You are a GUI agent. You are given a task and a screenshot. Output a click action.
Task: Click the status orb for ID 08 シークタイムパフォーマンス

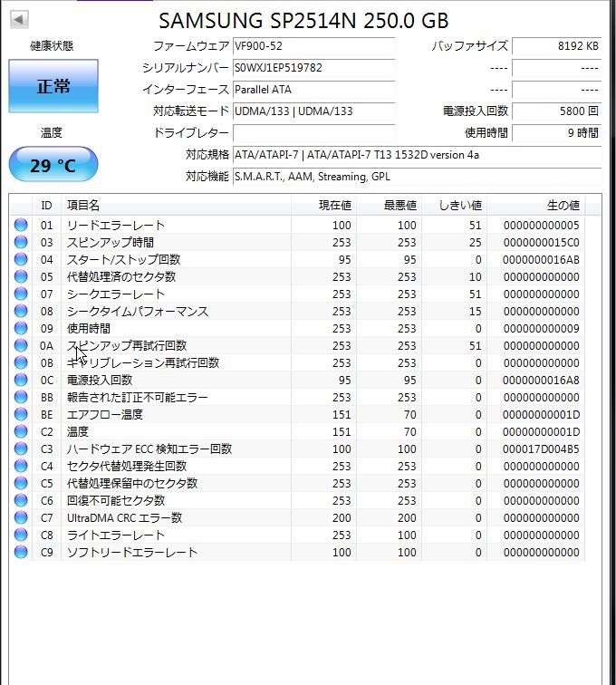[x=21, y=311]
